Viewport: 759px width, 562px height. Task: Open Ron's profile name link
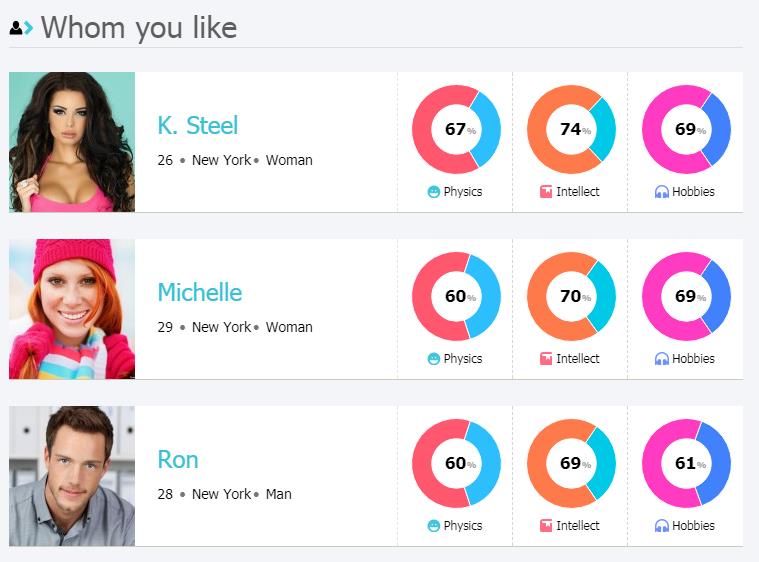178,460
